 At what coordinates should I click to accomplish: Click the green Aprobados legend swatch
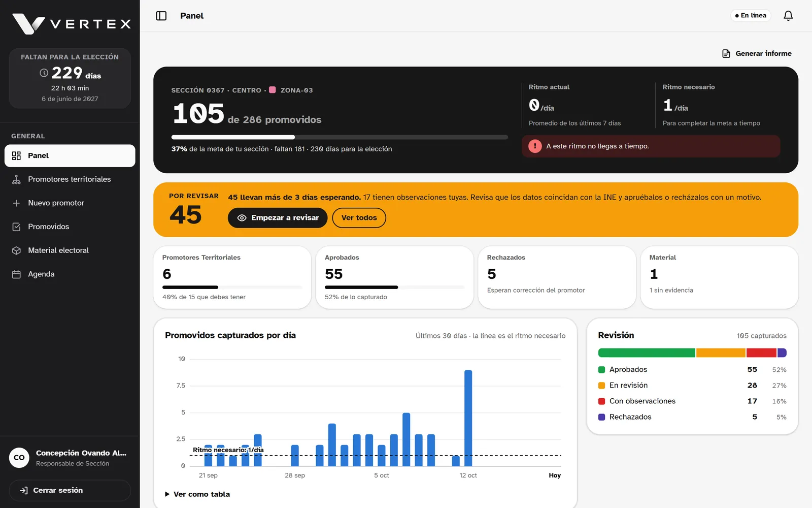pyautogui.click(x=602, y=370)
